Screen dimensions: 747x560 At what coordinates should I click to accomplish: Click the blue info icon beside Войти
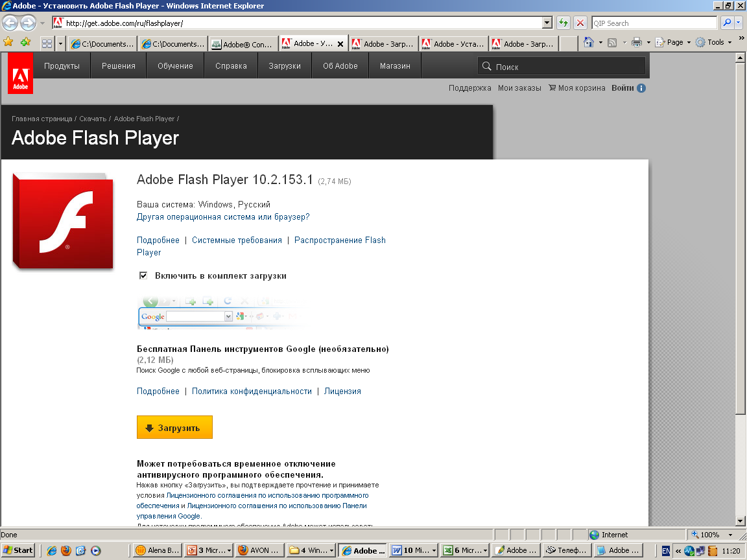tap(641, 88)
